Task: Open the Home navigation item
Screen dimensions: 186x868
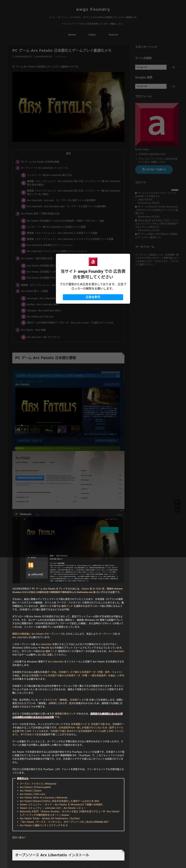Action: pyautogui.click(x=72, y=35)
